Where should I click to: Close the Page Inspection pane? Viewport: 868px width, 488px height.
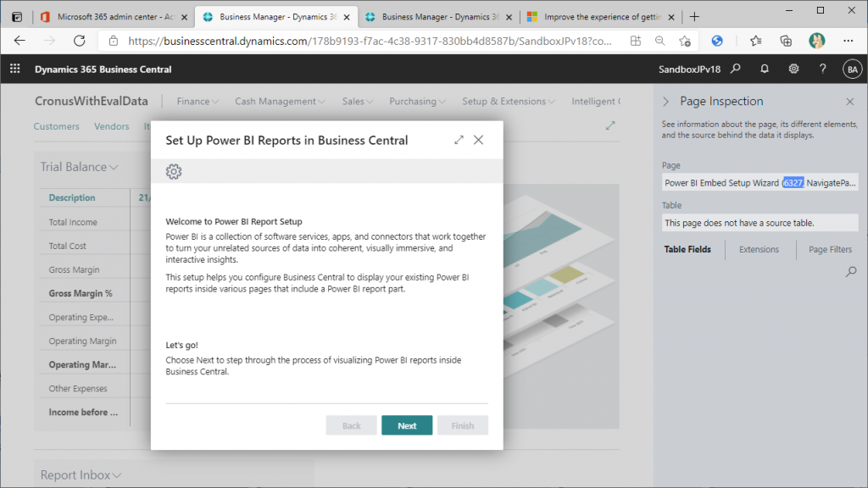(x=849, y=102)
